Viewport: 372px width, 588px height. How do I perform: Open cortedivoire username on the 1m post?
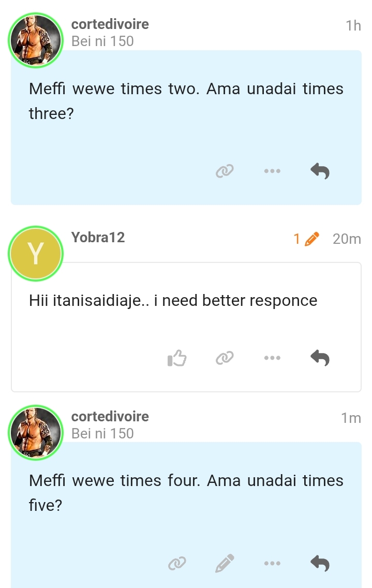tap(110, 417)
